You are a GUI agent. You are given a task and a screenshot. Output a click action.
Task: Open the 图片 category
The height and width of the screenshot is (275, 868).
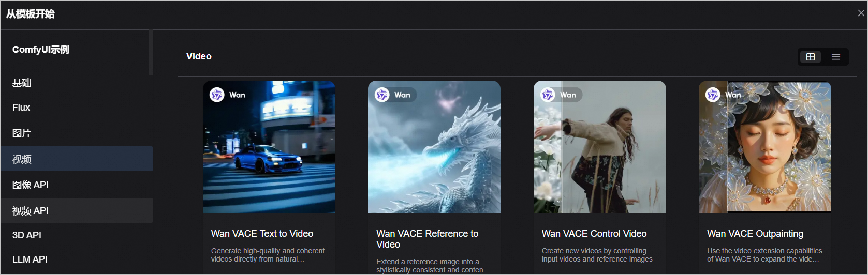tap(77, 133)
